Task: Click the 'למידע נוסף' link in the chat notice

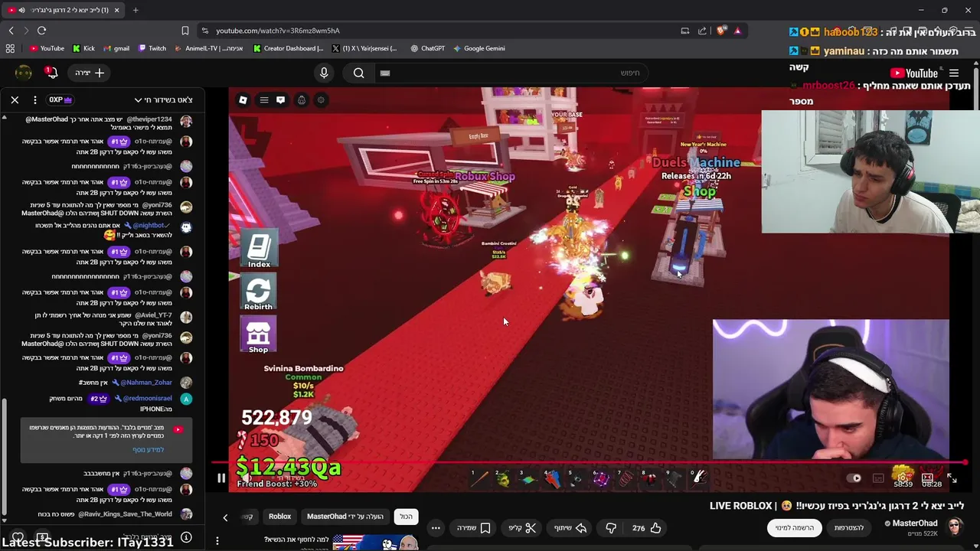Action: click(149, 450)
